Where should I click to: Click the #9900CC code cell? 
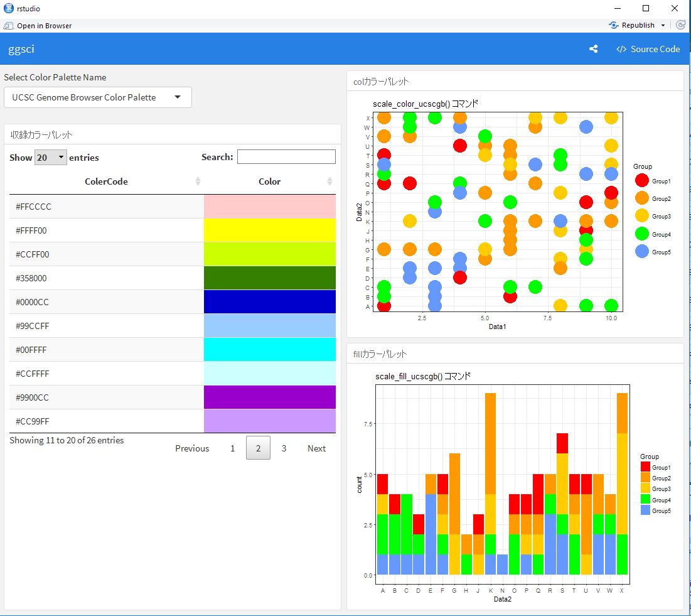click(106, 397)
